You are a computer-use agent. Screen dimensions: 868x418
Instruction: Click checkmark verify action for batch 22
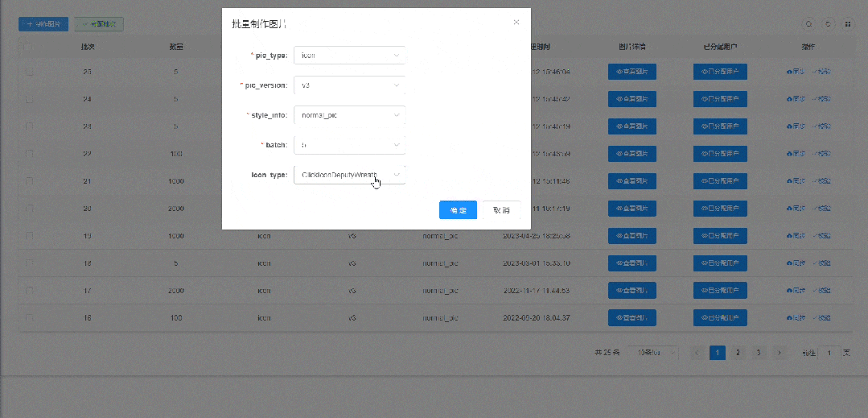[x=821, y=154]
